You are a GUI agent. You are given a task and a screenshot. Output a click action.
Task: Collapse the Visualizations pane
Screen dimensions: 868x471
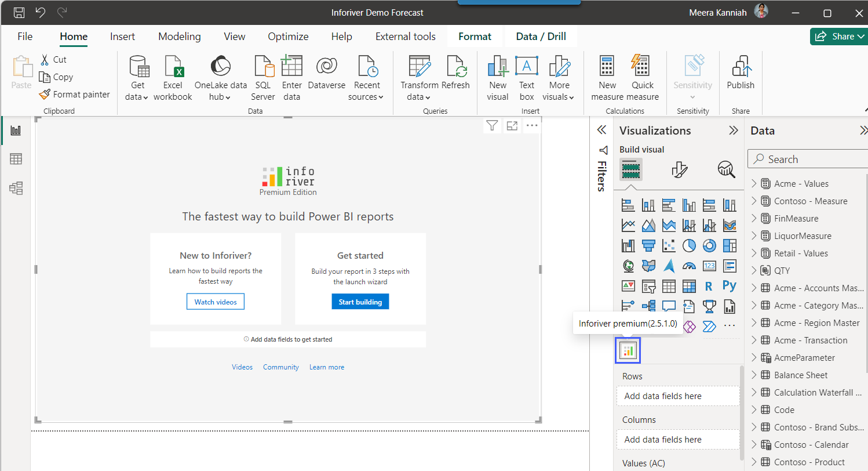[734, 131]
